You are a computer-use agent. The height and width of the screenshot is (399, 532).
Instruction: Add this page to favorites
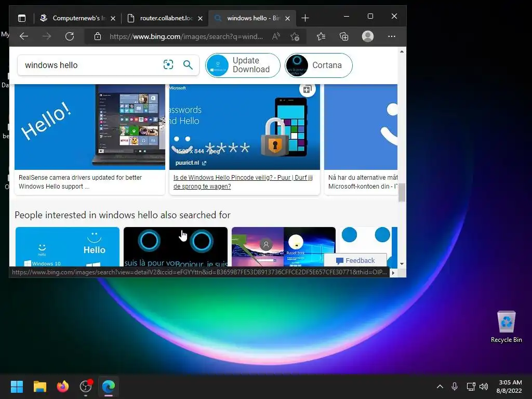[295, 36]
